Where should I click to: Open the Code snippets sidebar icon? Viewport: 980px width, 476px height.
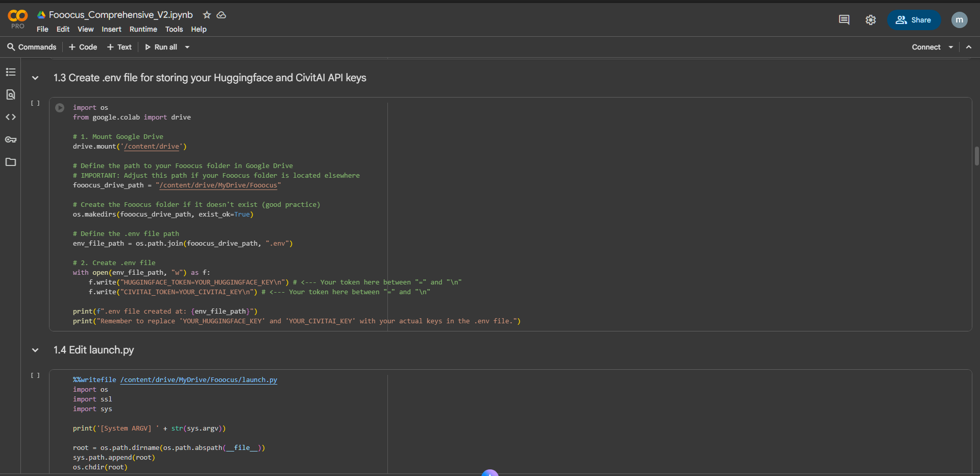coord(11,117)
